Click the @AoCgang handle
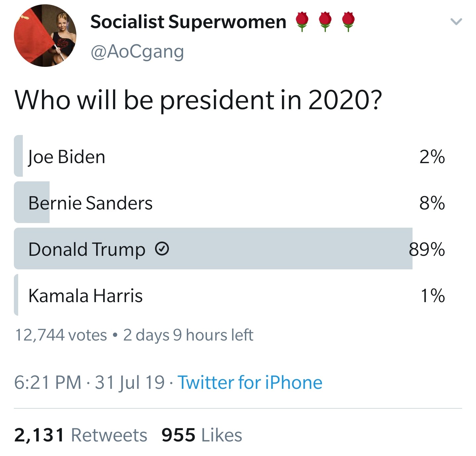 click(x=137, y=52)
